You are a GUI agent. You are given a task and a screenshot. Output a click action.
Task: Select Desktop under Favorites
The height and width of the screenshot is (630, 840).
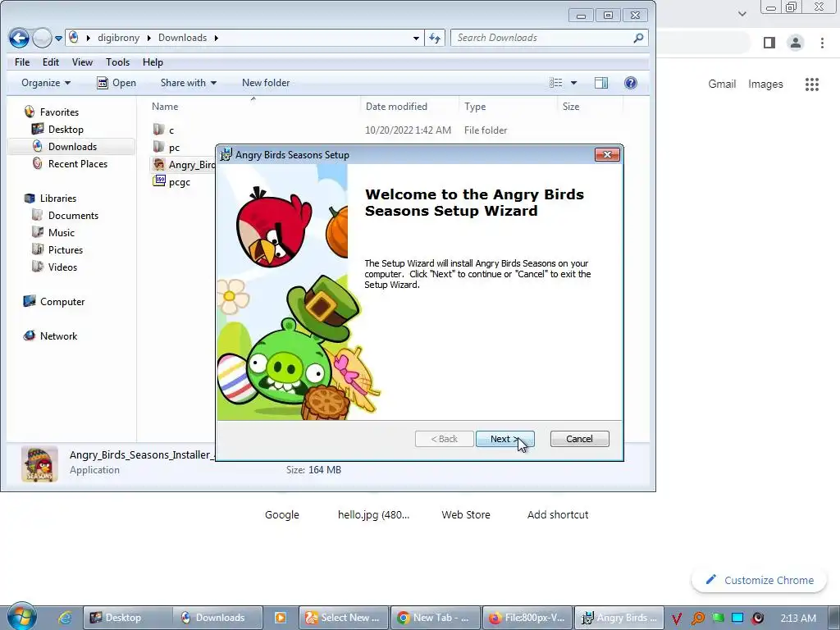66,129
